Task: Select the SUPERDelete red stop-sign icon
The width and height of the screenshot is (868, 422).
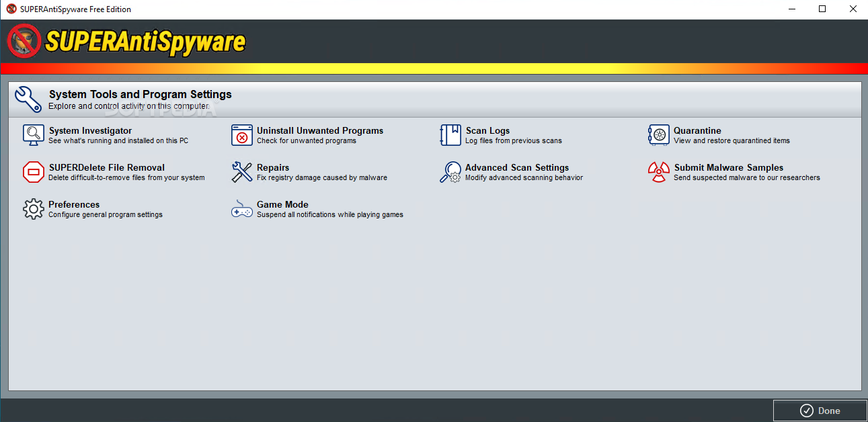Action: click(x=33, y=172)
